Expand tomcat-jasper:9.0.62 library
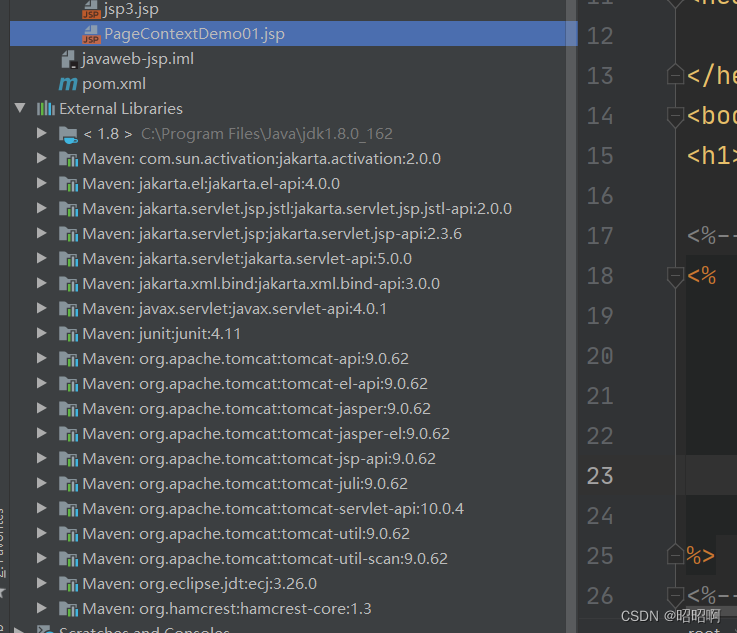 tap(42, 408)
